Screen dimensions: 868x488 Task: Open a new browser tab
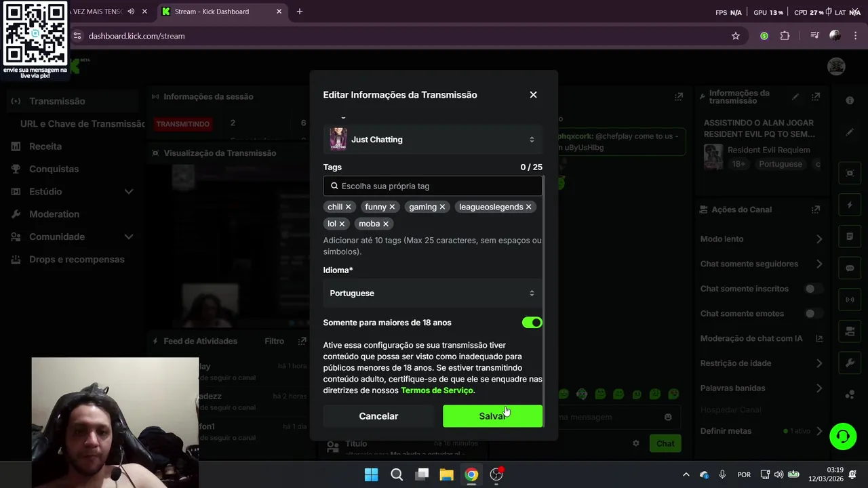[300, 12]
